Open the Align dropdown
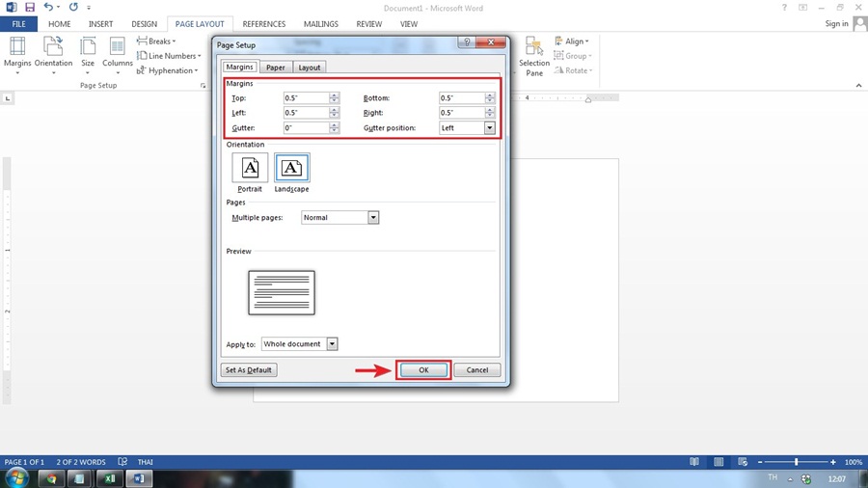Screen dimensions: 868x488 572,41
